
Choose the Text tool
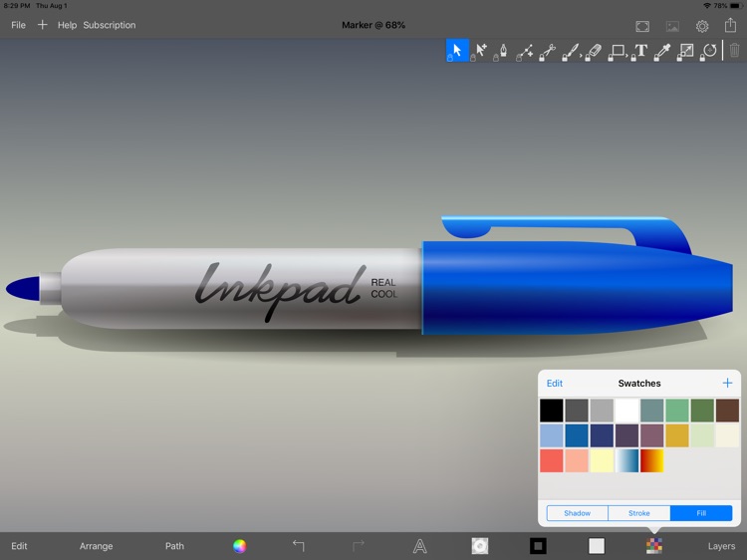(640, 50)
